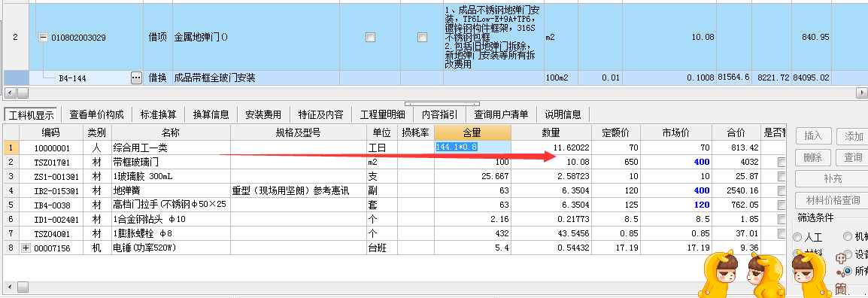868x298 pixels.
Task: Switch to the 查询用户清单 tab
Action: pyautogui.click(x=501, y=115)
